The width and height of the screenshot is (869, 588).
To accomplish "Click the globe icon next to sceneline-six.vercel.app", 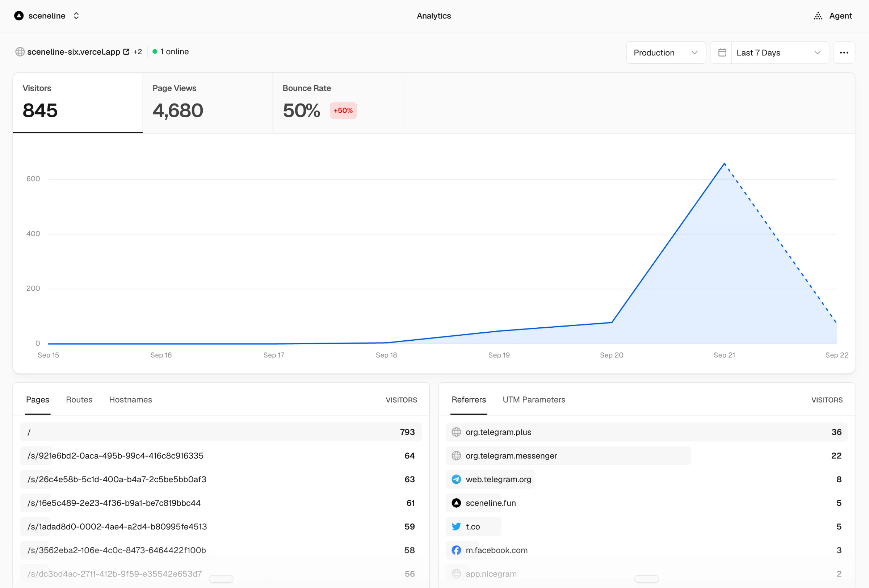I will tap(20, 51).
